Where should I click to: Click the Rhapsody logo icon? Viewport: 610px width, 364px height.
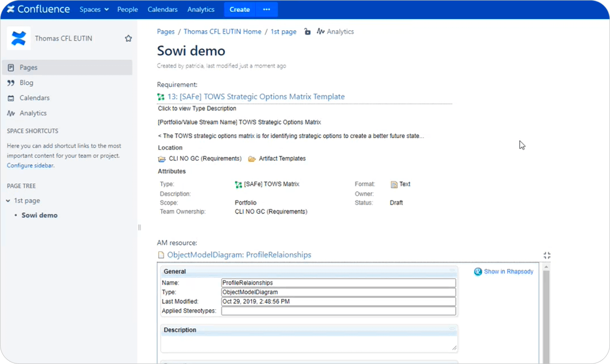pyautogui.click(x=478, y=272)
